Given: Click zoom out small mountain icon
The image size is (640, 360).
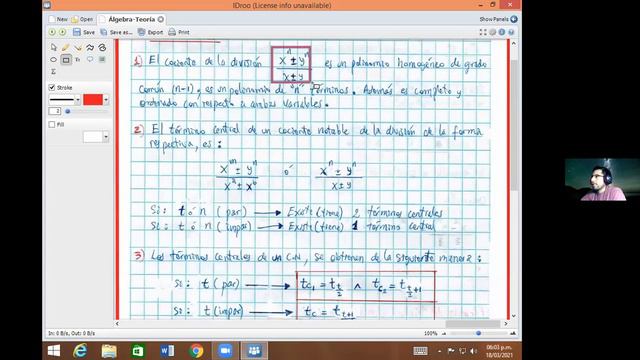Looking at the screenshot, I should coord(444,334).
